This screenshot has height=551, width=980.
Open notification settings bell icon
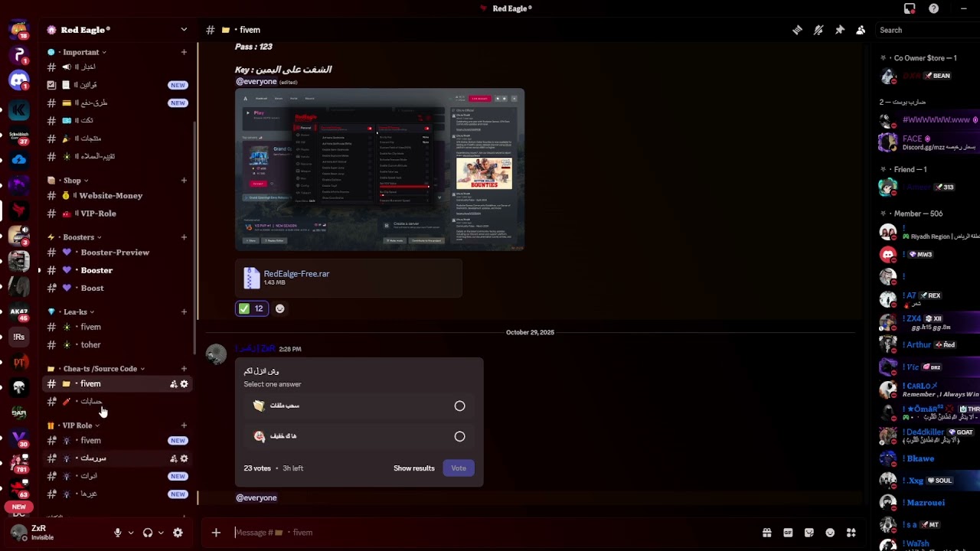(x=818, y=30)
